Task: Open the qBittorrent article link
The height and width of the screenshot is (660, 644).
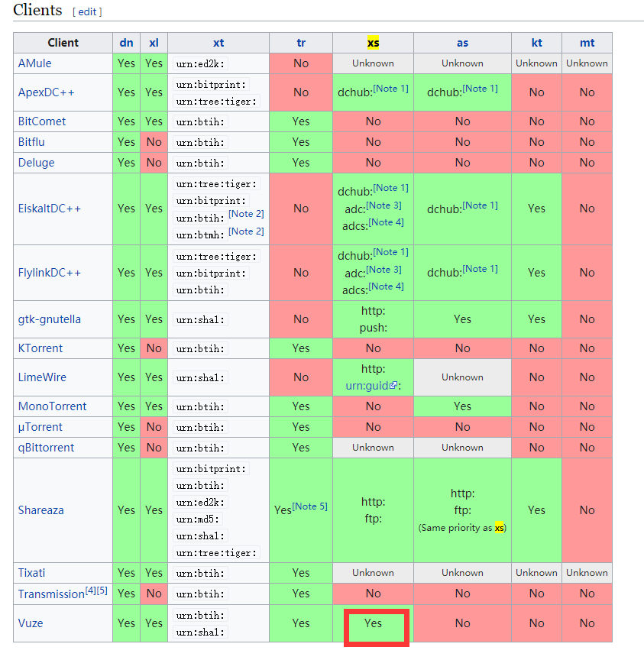Action: coord(47,448)
